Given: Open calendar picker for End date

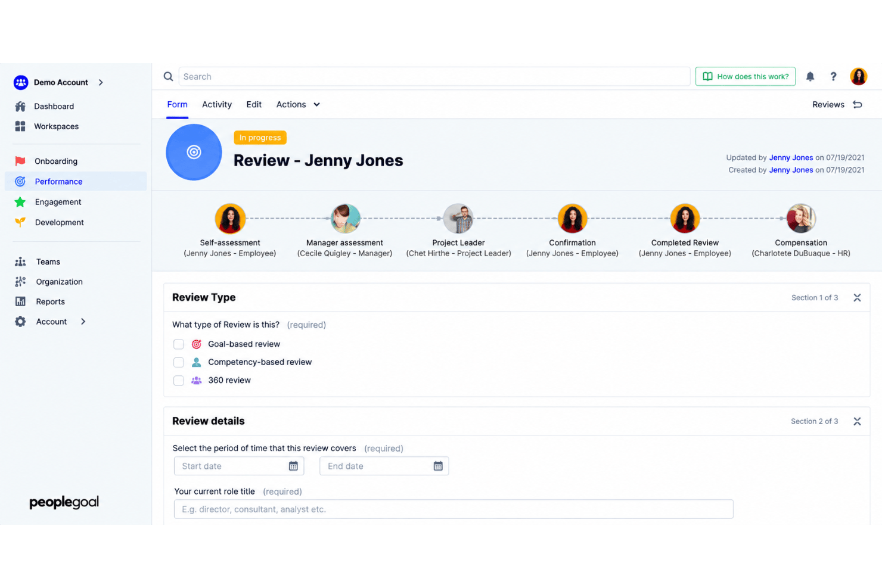Looking at the screenshot, I should [438, 466].
